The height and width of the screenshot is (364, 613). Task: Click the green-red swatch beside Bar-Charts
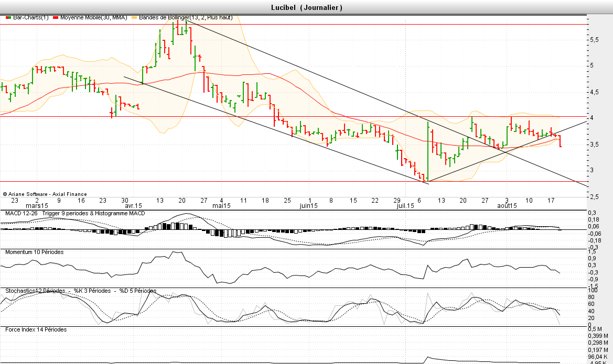8,18
